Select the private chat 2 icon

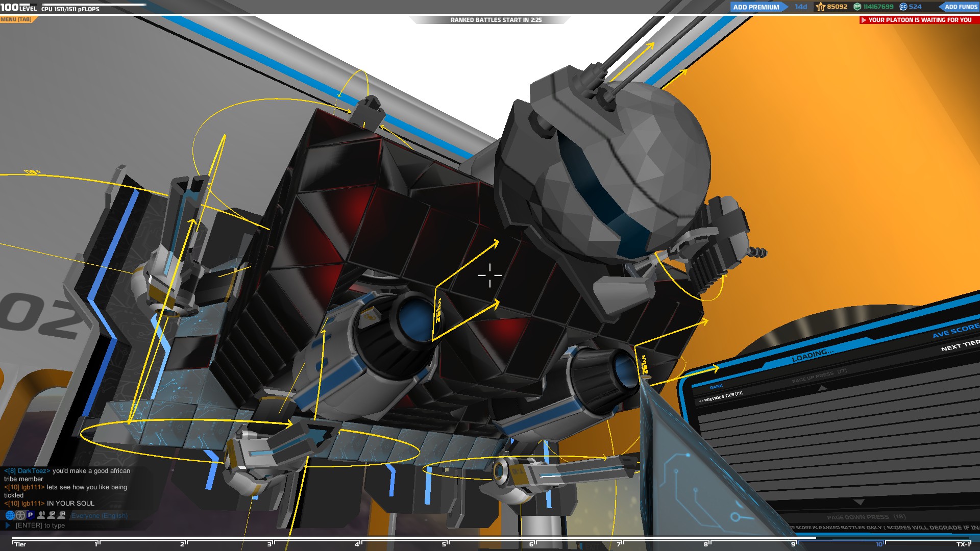(x=51, y=515)
